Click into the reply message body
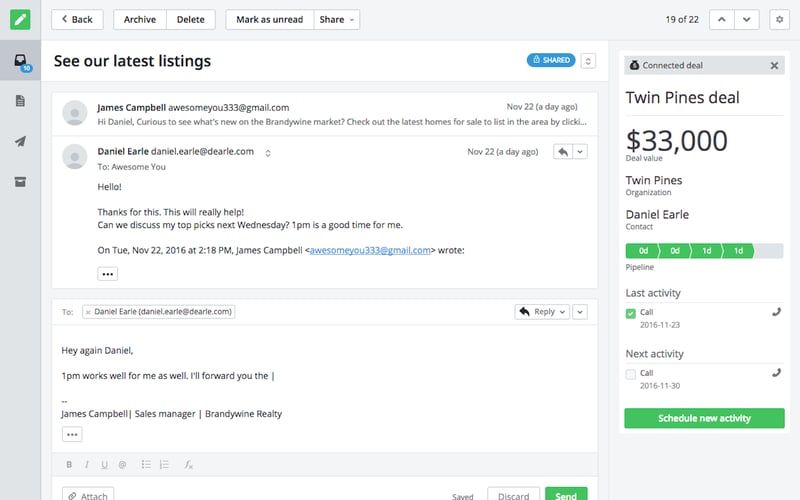Viewport: 800px width, 500px height. tap(324, 388)
